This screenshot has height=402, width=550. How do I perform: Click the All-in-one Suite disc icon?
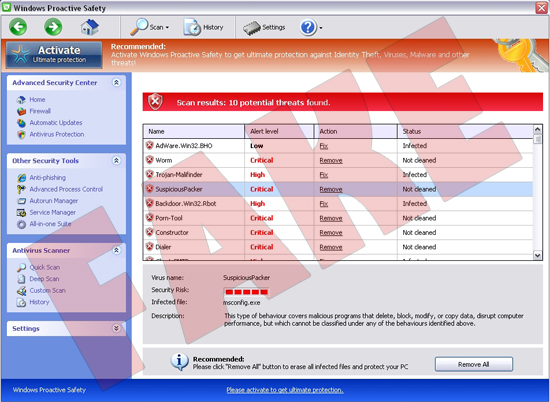pos(21,225)
